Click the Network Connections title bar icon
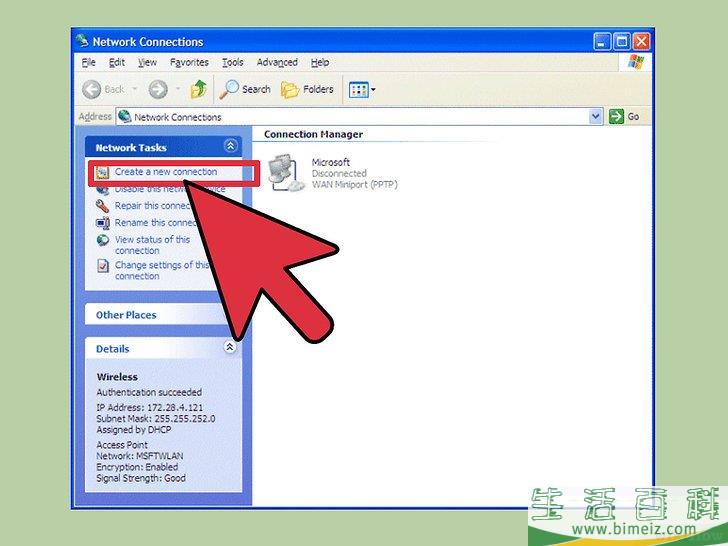 click(x=82, y=41)
